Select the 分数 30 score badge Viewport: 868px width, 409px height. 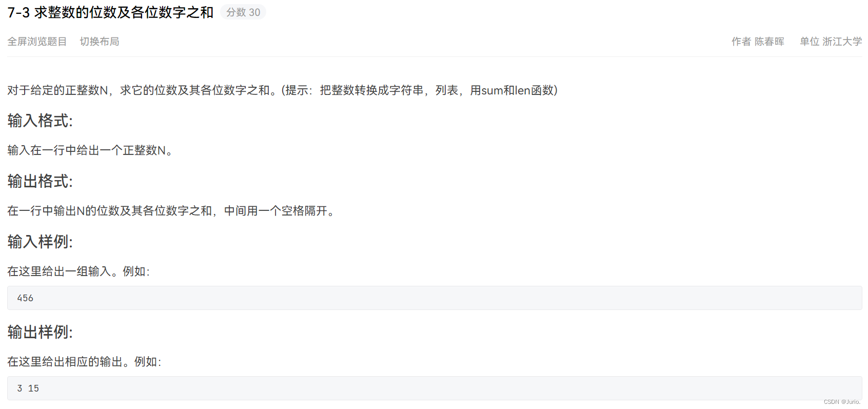pyautogui.click(x=243, y=12)
